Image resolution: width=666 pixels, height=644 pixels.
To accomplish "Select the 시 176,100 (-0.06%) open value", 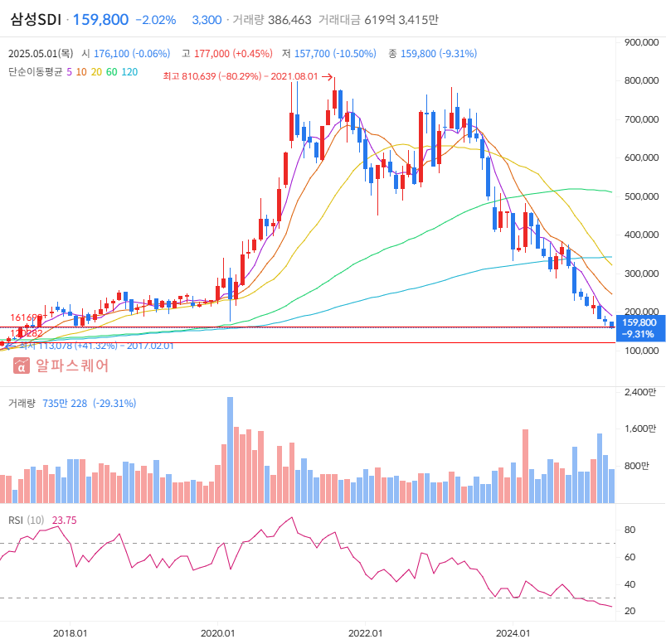I will [126, 54].
